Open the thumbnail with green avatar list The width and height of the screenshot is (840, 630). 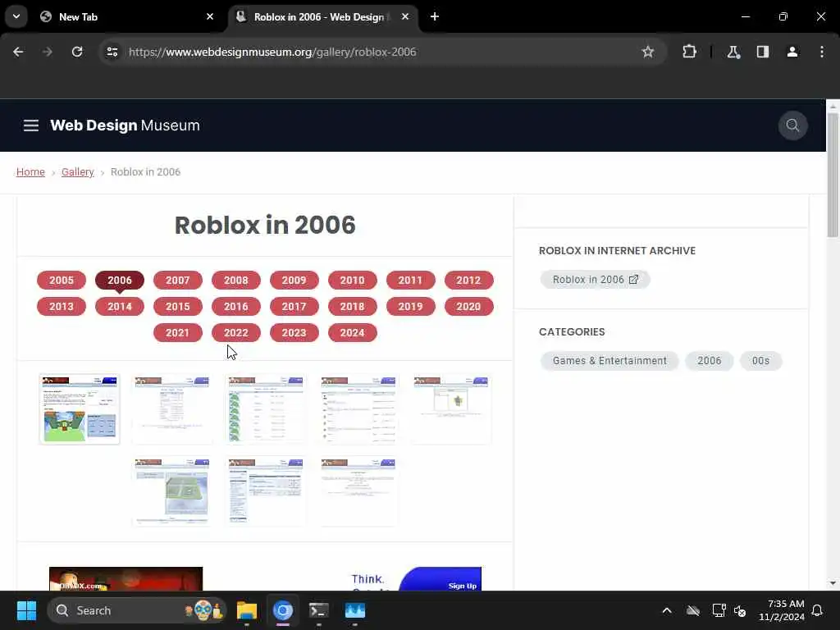point(265,409)
